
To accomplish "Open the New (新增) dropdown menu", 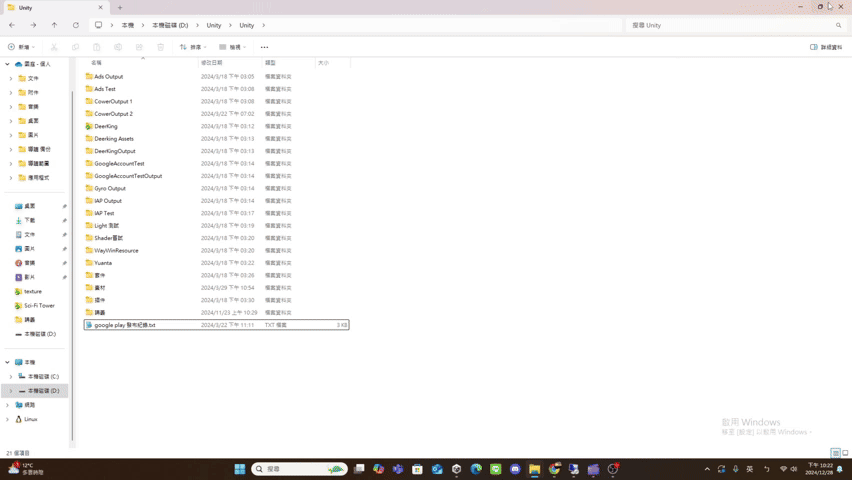I will pos(21,47).
